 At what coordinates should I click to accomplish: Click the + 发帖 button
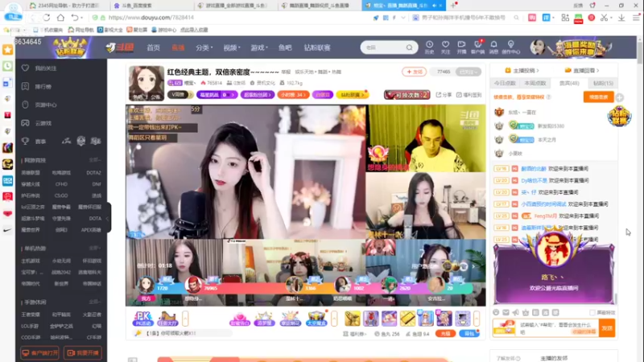414,72
